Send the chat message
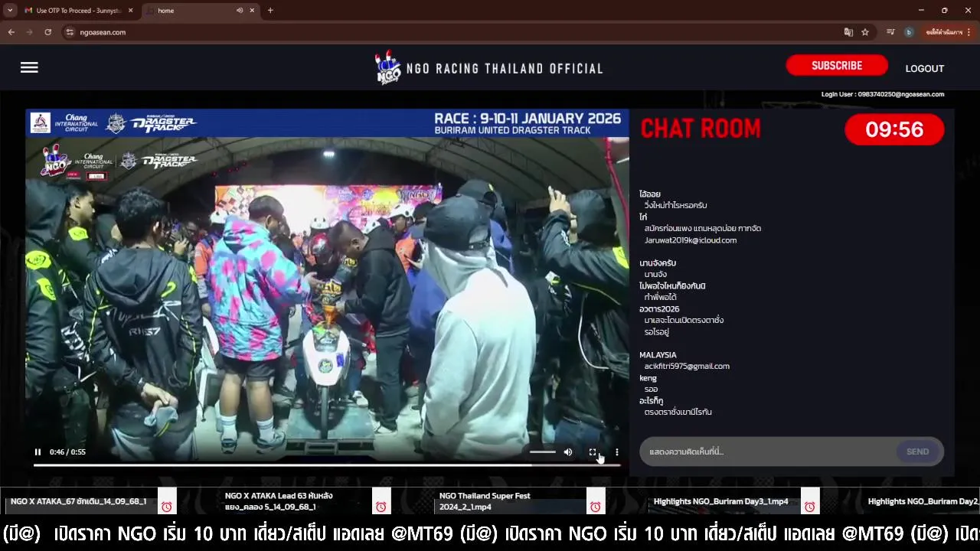The image size is (980, 551). click(x=917, y=452)
